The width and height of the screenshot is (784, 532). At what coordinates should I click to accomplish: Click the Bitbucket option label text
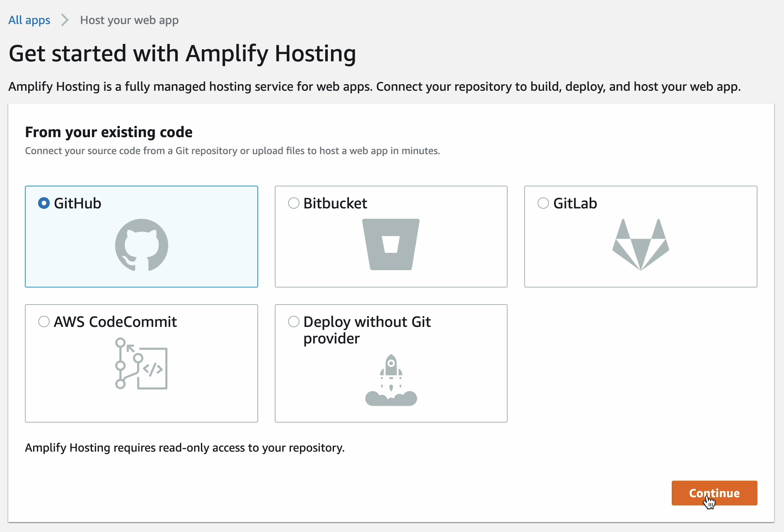(x=335, y=203)
